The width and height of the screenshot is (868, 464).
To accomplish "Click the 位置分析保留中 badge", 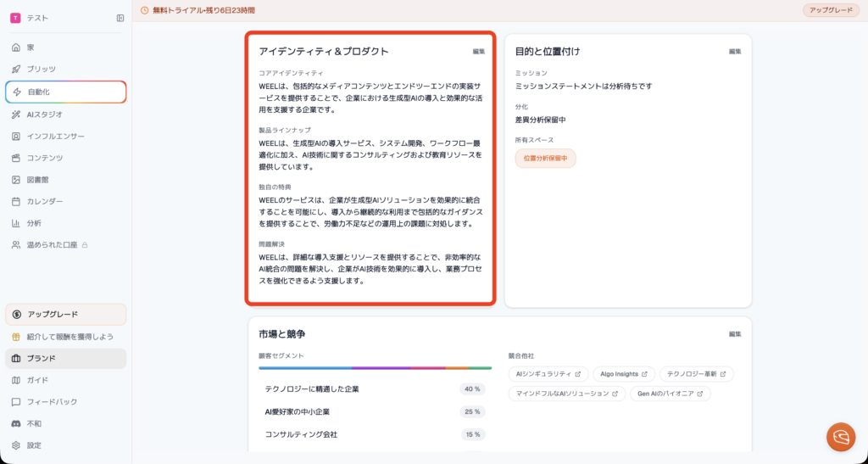I will pos(545,159).
